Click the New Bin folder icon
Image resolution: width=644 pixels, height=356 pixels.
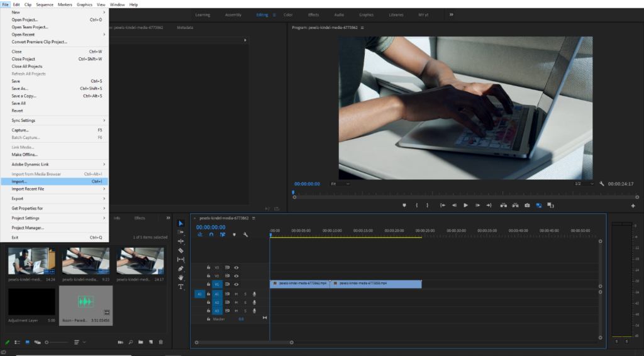point(142,342)
